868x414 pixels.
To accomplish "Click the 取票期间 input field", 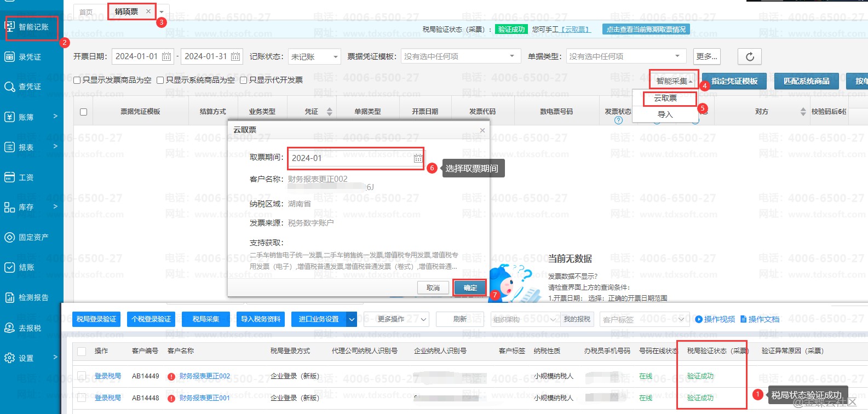I will [350, 158].
